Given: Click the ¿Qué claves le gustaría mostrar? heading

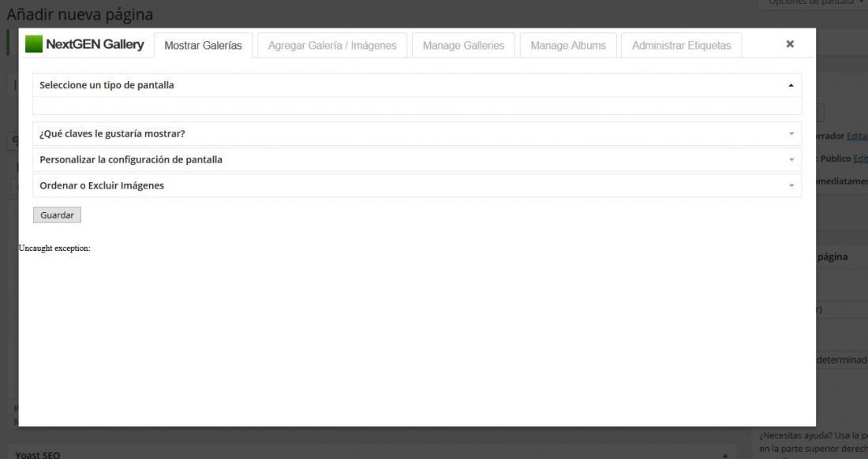Looking at the screenshot, I should pyautogui.click(x=112, y=134).
